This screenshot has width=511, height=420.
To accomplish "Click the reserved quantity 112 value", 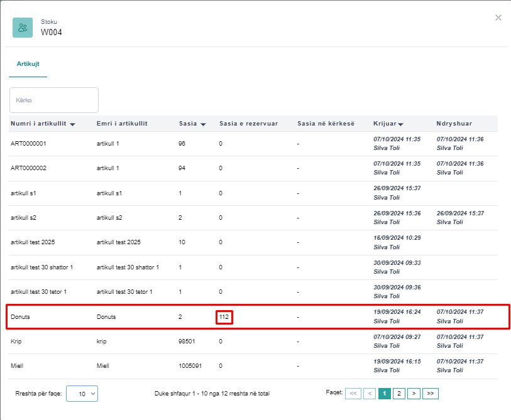I will click(x=224, y=317).
